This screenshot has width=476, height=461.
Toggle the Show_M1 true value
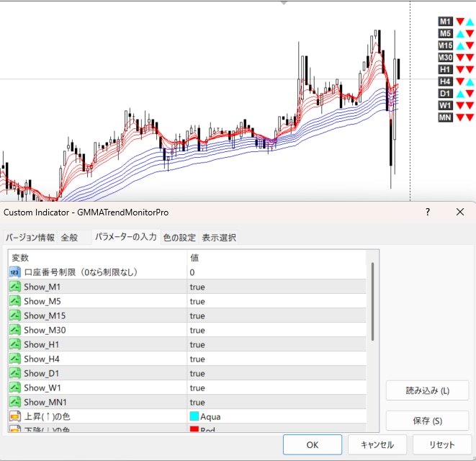click(x=277, y=287)
